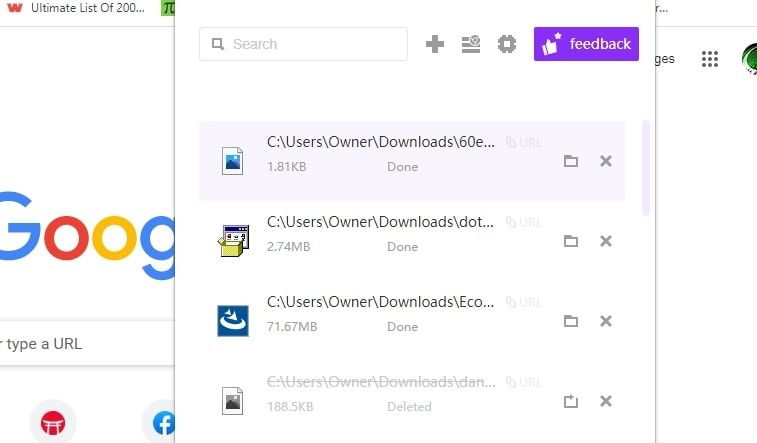The width and height of the screenshot is (757, 443).
Task: Click the 188.5KB size text
Action: point(290,407)
